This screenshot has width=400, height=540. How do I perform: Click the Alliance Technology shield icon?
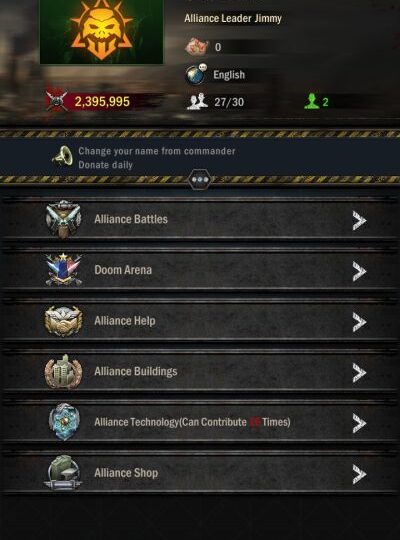coord(64,422)
